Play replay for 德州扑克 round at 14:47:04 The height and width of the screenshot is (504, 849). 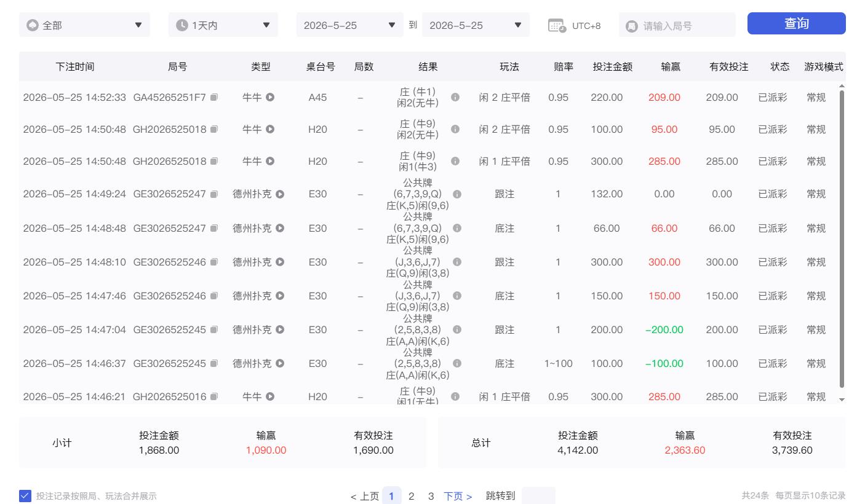click(x=280, y=330)
